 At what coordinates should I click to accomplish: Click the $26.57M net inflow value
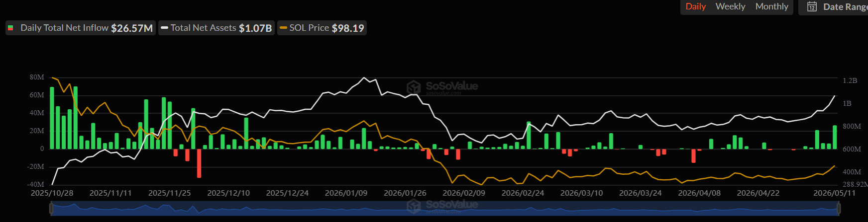tap(132, 28)
